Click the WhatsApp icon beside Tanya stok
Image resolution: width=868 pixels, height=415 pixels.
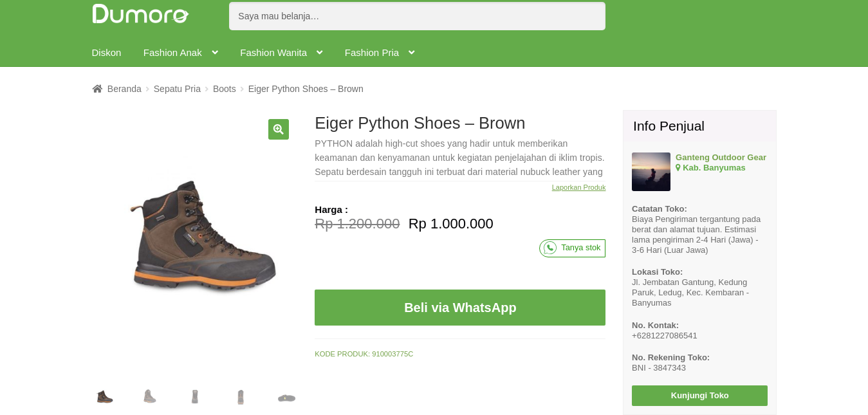tap(550, 248)
